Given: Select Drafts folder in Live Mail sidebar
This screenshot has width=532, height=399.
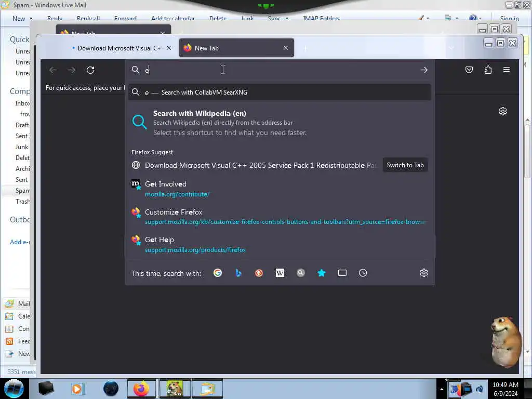Looking at the screenshot, I should click(x=22, y=125).
